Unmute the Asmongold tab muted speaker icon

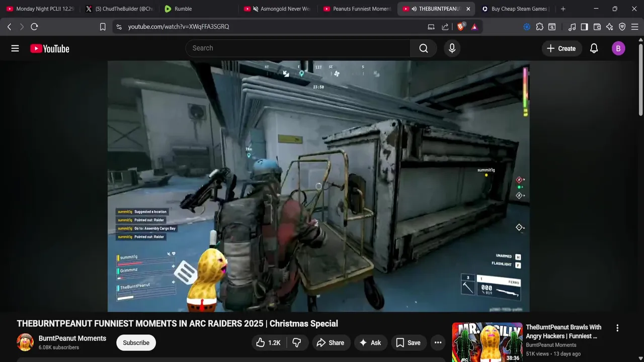coord(256,9)
